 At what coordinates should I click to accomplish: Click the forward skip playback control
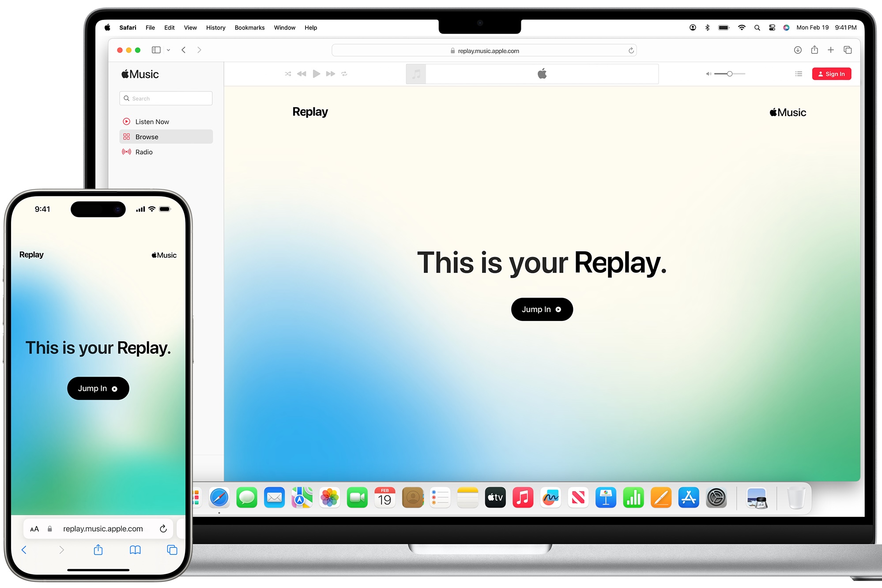331,73
